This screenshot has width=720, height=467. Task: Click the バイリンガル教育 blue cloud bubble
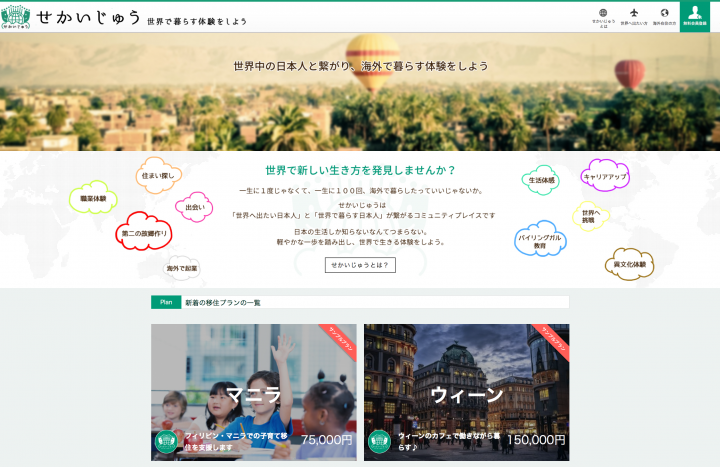(x=540, y=239)
